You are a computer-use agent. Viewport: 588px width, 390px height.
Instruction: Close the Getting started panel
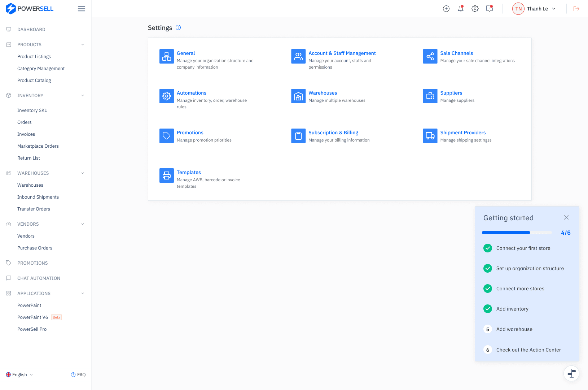(566, 217)
